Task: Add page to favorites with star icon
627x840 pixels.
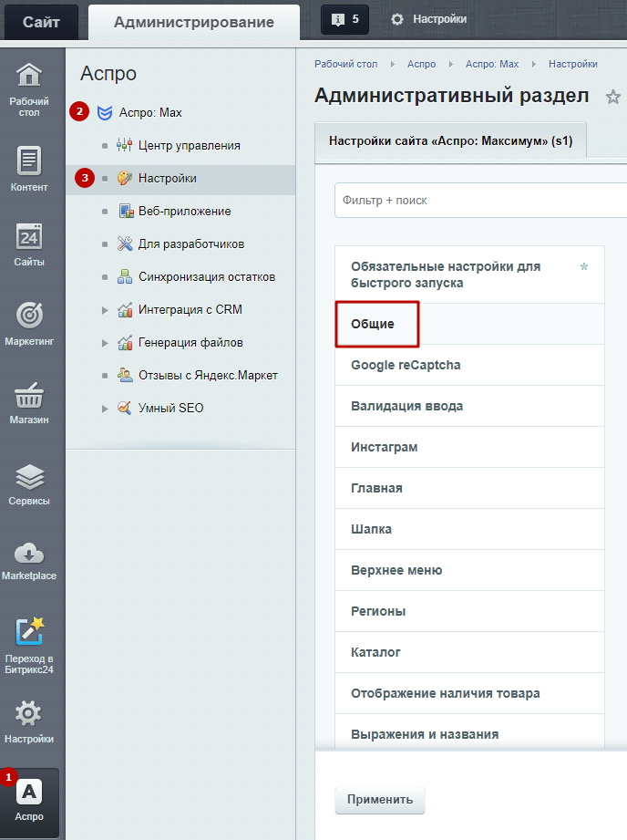Action: pyautogui.click(x=613, y=97)
